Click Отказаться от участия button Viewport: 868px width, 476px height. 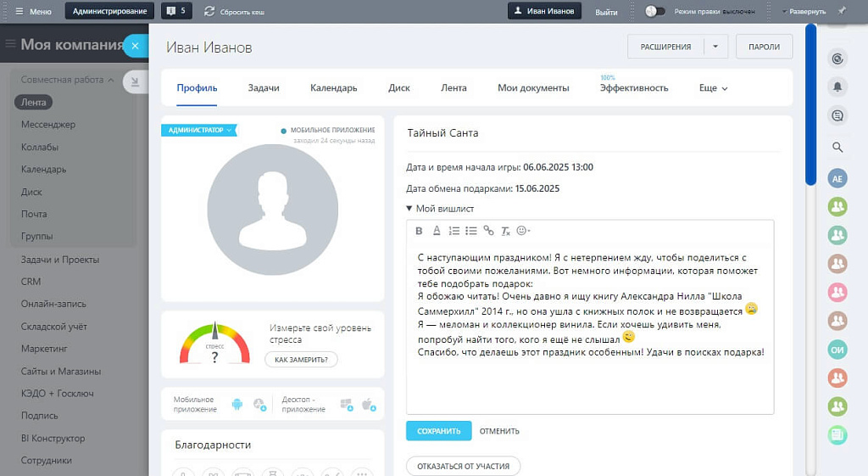coord(463,466)
